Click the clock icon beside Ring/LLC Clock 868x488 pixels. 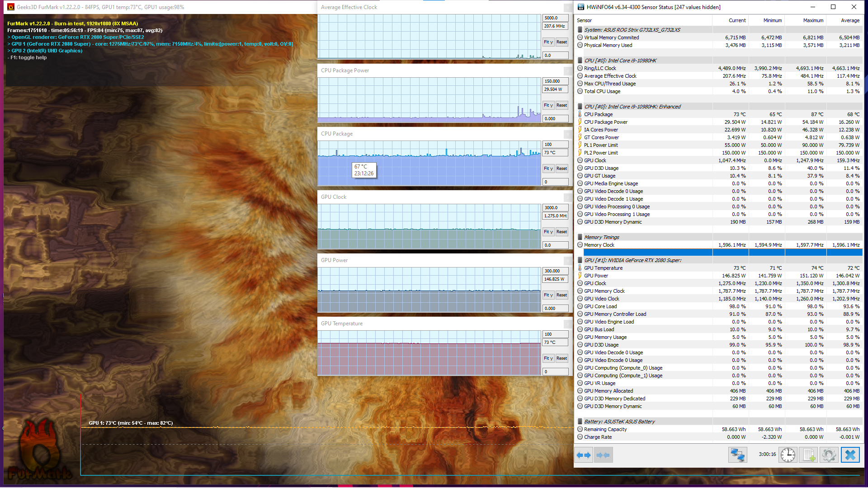[x=580, y=68]
